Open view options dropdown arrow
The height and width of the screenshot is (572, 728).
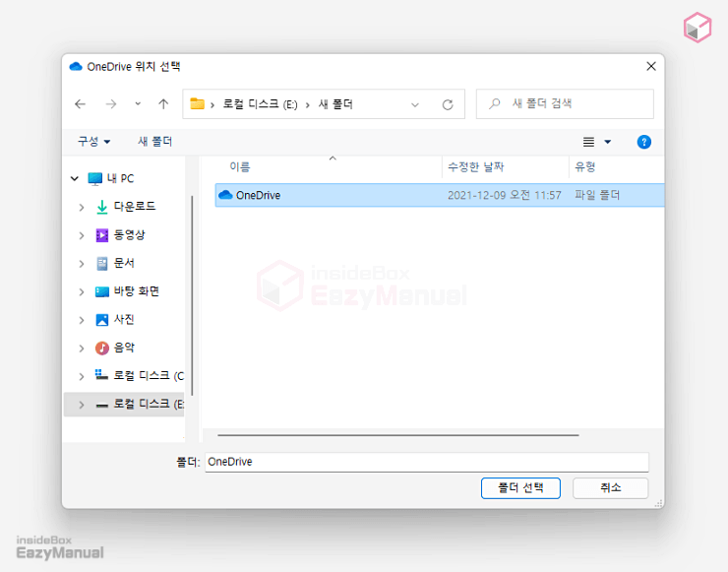pyautogui.click(x=608, y=142)
